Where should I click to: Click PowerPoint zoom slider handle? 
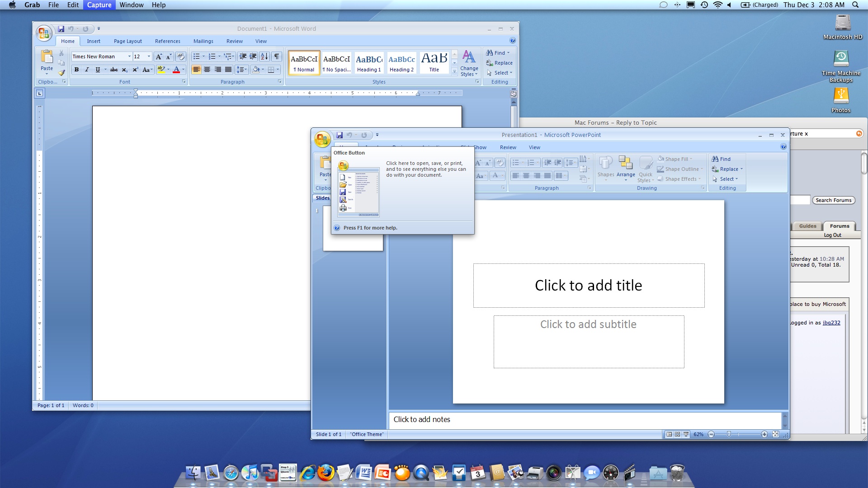point(729,434)
